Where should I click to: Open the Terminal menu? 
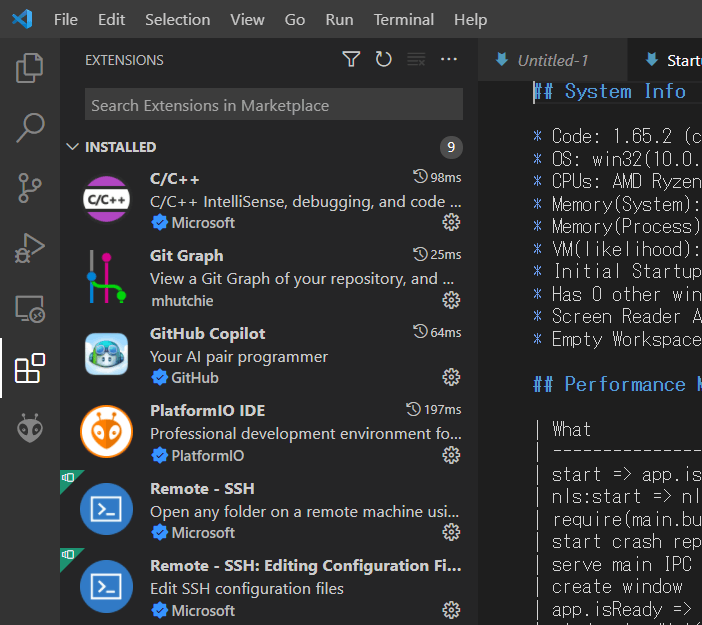click(x=404, y=20)
